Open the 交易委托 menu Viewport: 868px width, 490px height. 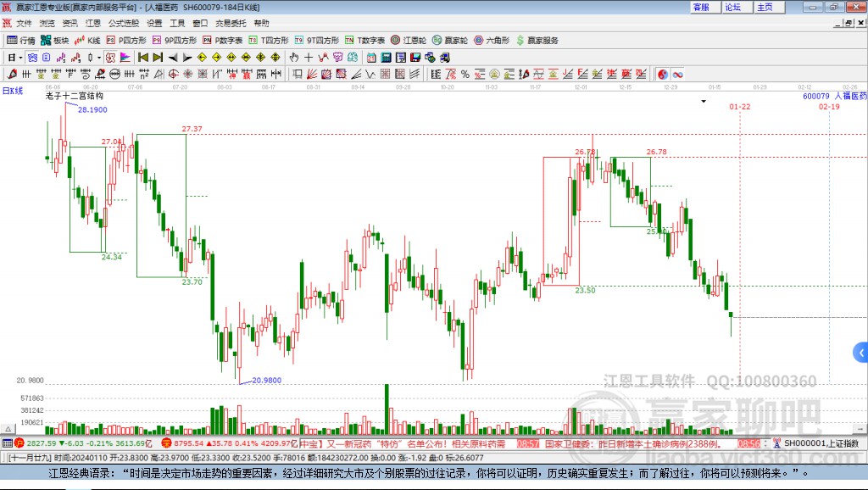click(x=231, y=23)
